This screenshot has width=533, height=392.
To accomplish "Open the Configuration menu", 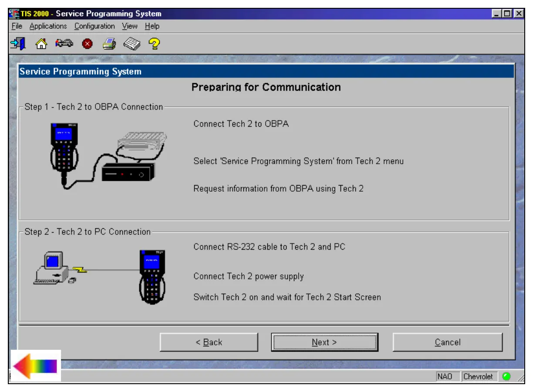I will (94, 26).
